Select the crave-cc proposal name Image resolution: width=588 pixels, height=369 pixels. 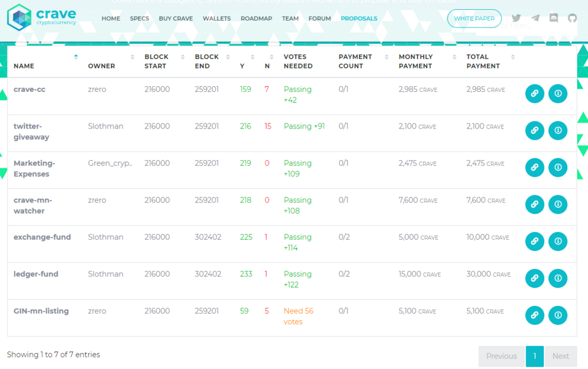[30, 90]
